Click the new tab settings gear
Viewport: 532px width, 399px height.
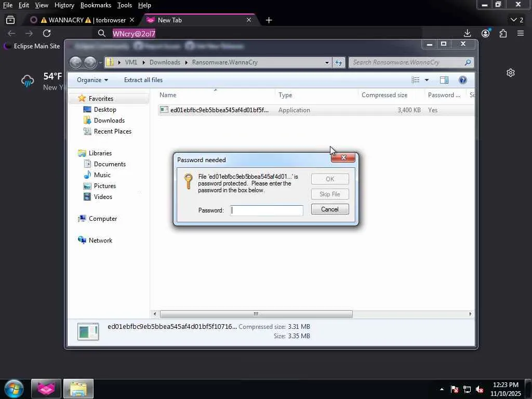511,73
